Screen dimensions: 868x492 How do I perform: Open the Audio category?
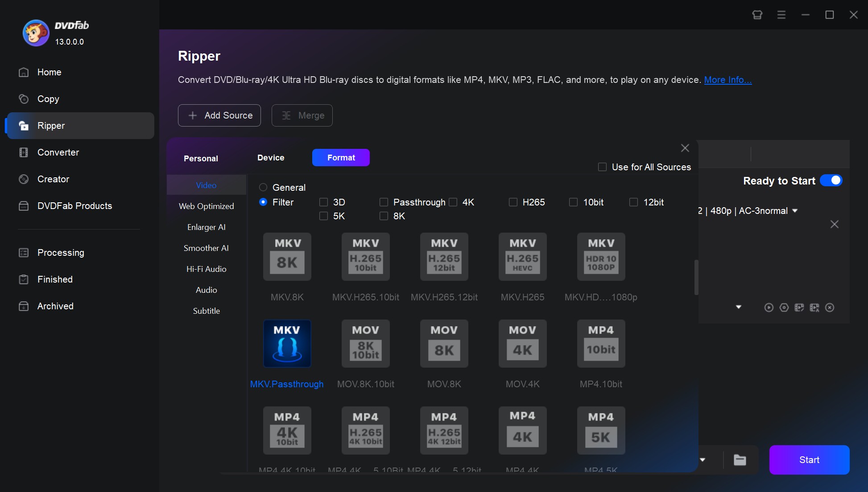coord(207,290)
